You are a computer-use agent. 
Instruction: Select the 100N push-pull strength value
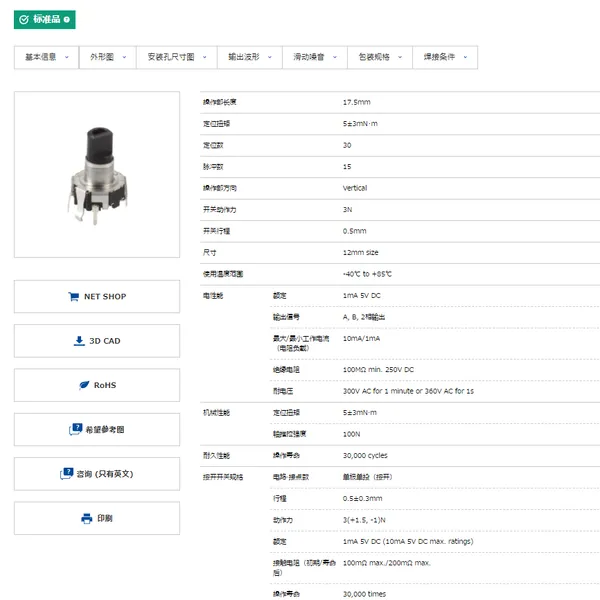pyautogui.click(x=352, y=434)
